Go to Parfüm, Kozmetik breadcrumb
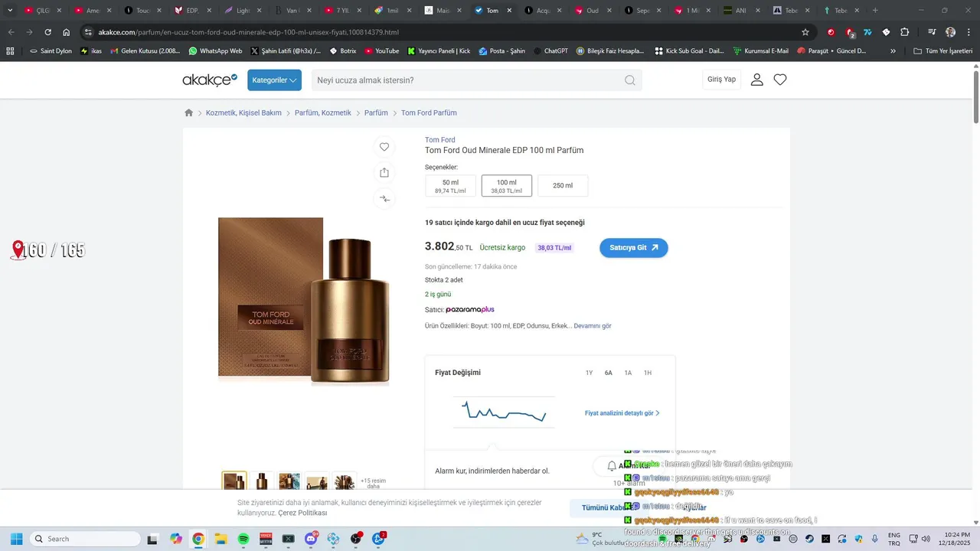 tap(323, 112)
